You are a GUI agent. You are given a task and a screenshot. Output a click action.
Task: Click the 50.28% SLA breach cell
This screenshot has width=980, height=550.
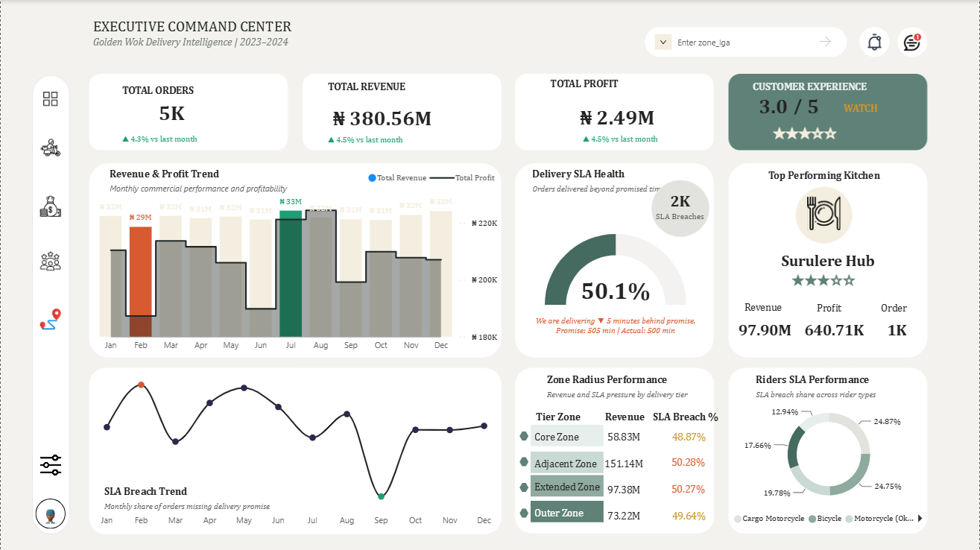click(x=689, y=462)
